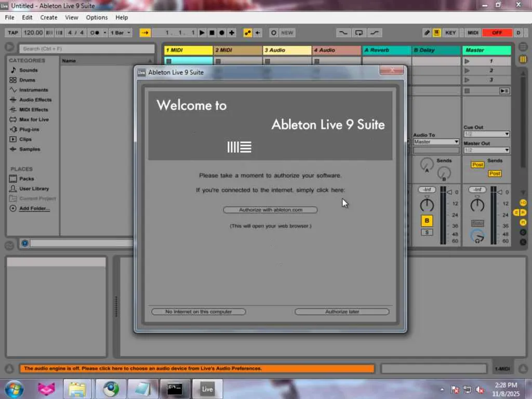This screenshot has height=399, width=532.
Task: Select the 3 Audio track header
Action: (x=287, y=50)
